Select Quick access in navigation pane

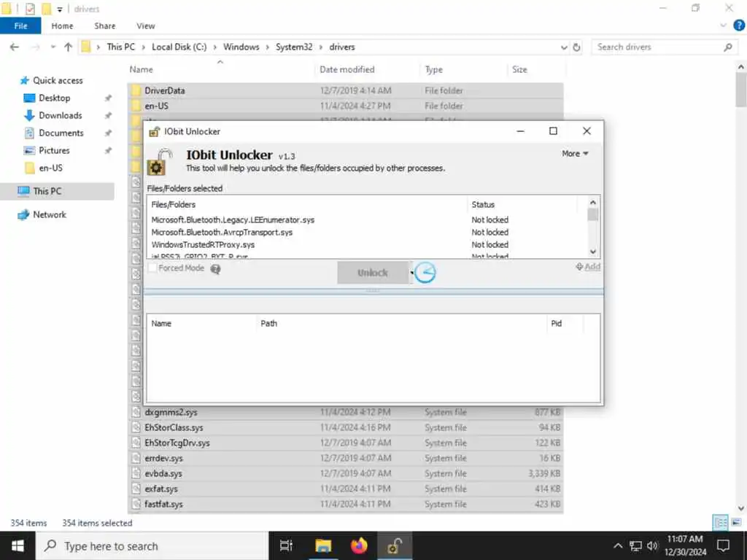click(58, 80)
